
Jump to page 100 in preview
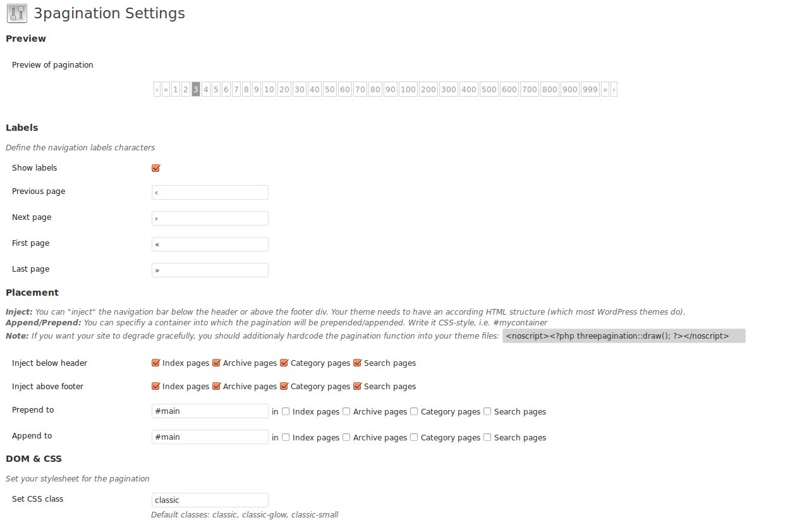pyautogui.click(x=408, y=90)
